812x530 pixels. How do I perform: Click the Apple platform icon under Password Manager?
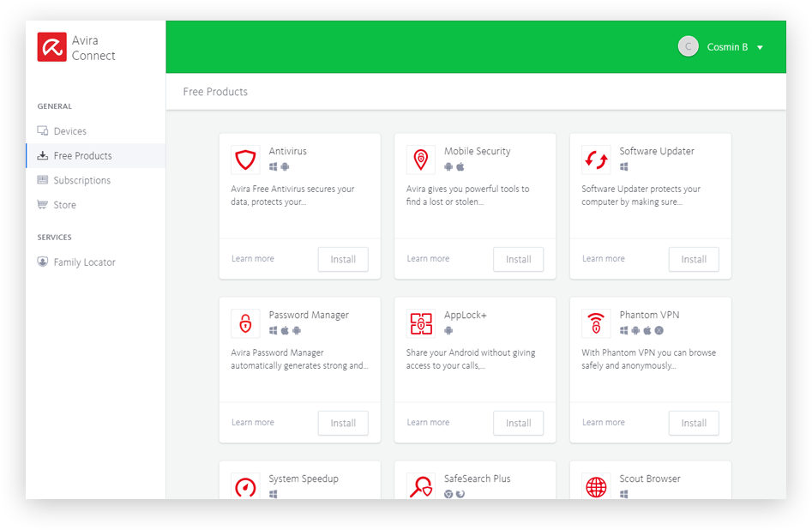pos(285,330)
